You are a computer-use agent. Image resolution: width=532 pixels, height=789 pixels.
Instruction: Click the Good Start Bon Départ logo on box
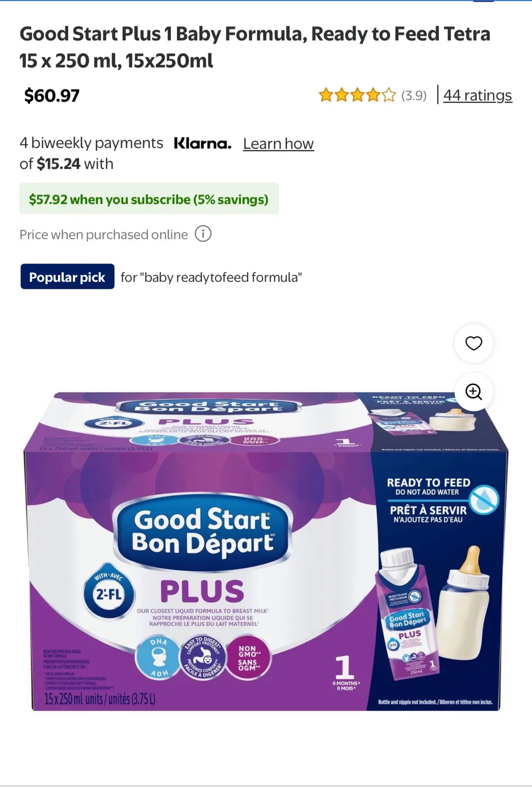203,531
